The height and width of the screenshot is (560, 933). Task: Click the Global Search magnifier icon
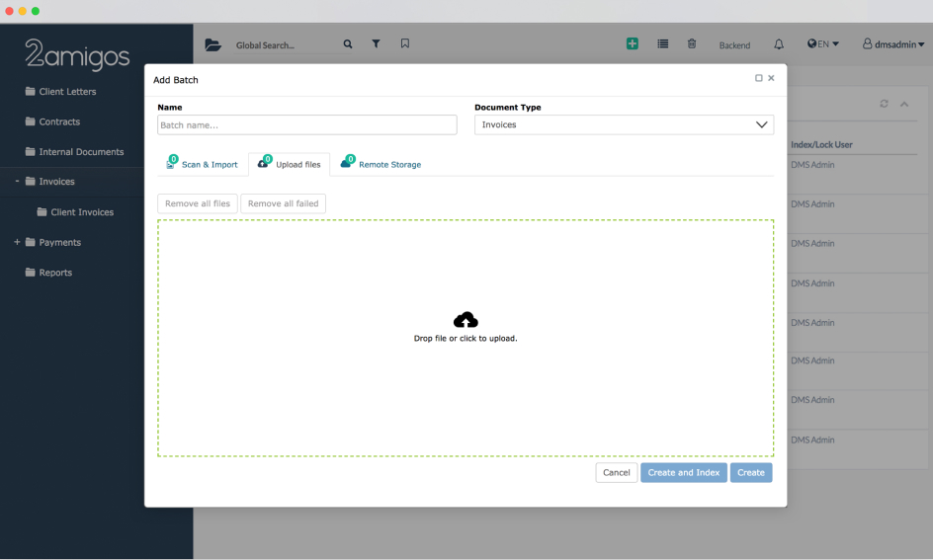pos(347,44)
